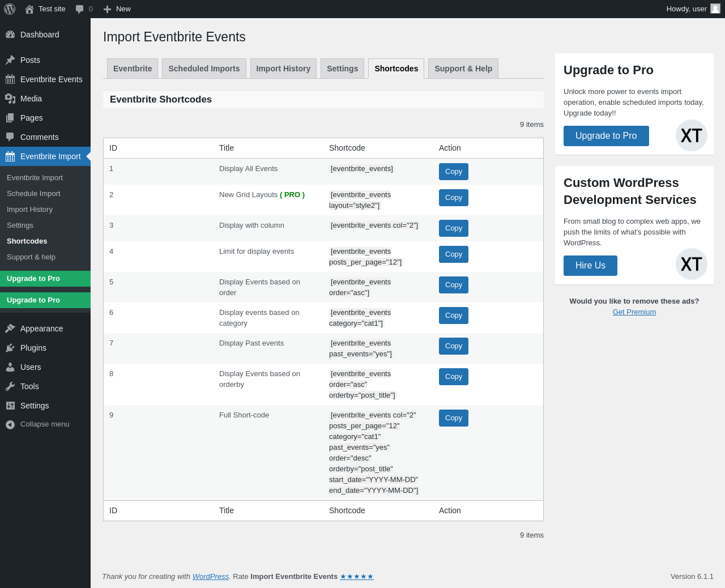The height and width of the screenshot is (588, 725).
Task: Click the Collapse menu arrow icon
Action: pyautogui.click(x=10, y=424)
